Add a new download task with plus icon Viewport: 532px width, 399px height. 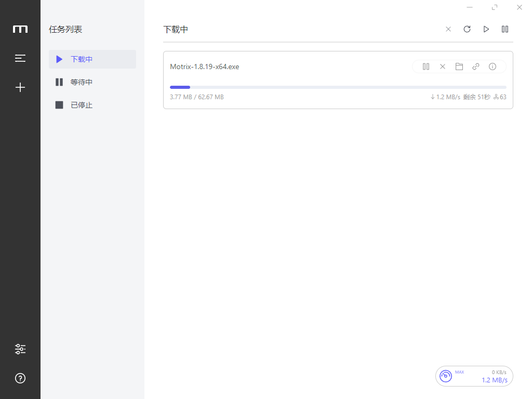click(20, 87)
